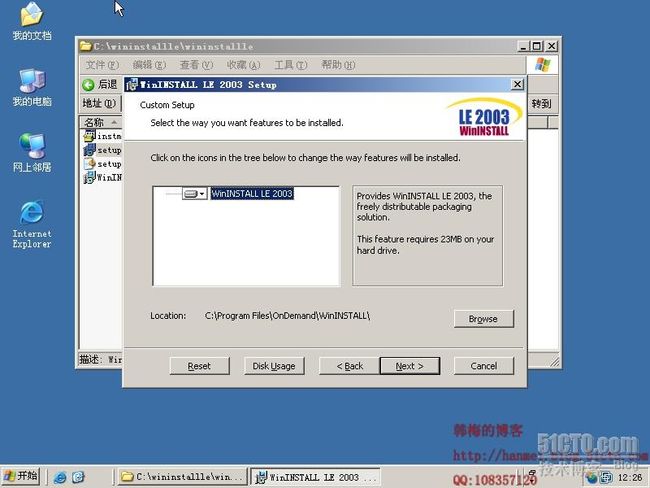Viewport: 650px width, 488px height.
Task: Open 我的电脑 desktop icon
Action: point(32,87)
